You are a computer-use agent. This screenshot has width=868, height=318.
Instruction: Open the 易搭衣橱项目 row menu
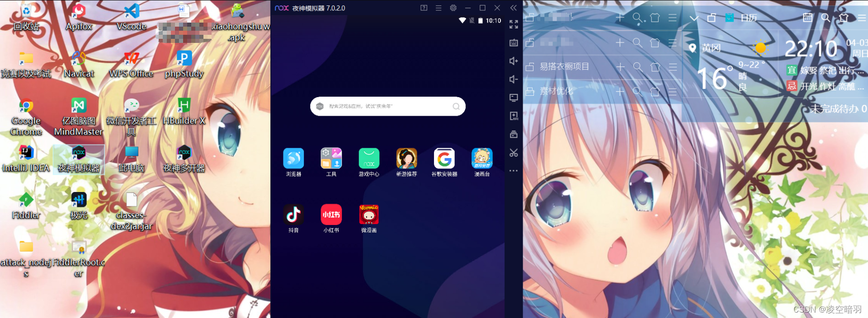pyautogui.click(x=673, y=67)
